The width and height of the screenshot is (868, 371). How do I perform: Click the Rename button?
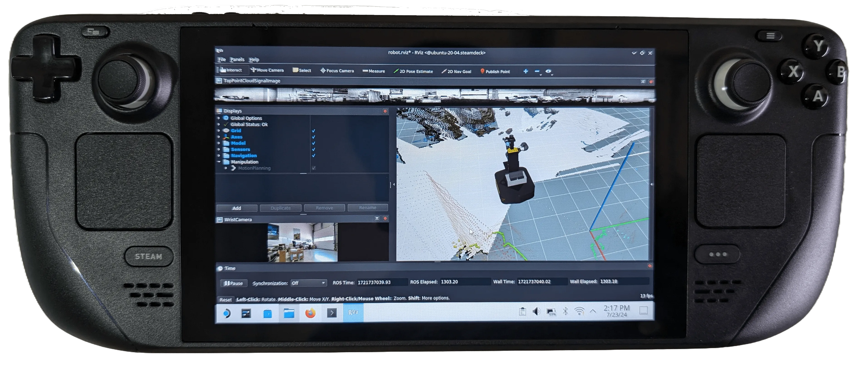tap(368, 207)
